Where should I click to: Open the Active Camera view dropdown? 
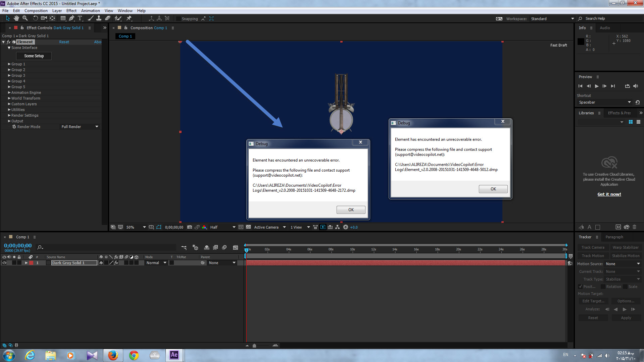[x=270, y=227]
